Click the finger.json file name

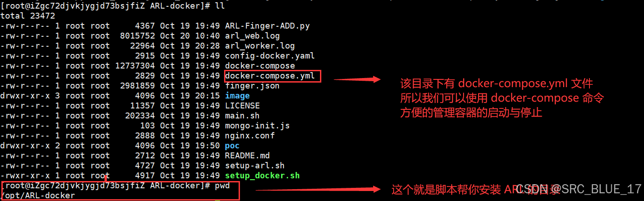(252, 86)
